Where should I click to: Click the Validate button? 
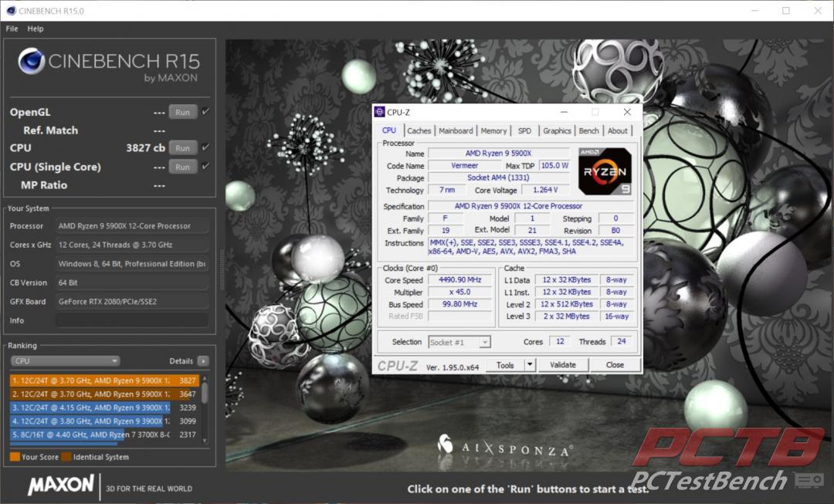pyautogui.click(x=563, y=365)
